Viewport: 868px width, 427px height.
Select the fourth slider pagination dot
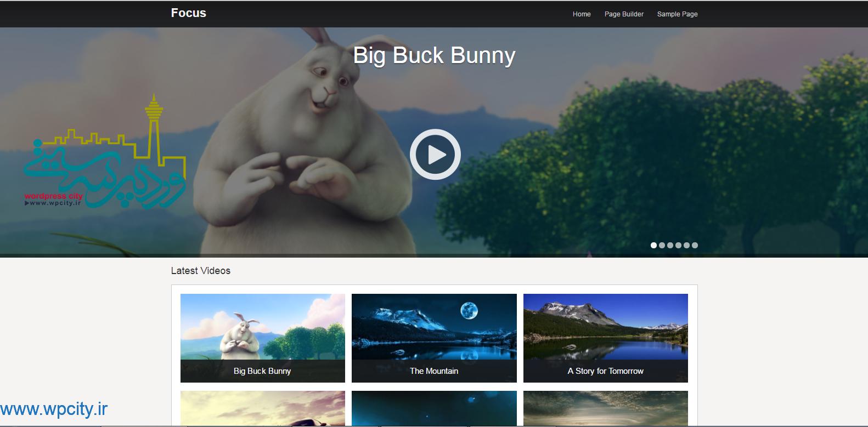point(678,245)
